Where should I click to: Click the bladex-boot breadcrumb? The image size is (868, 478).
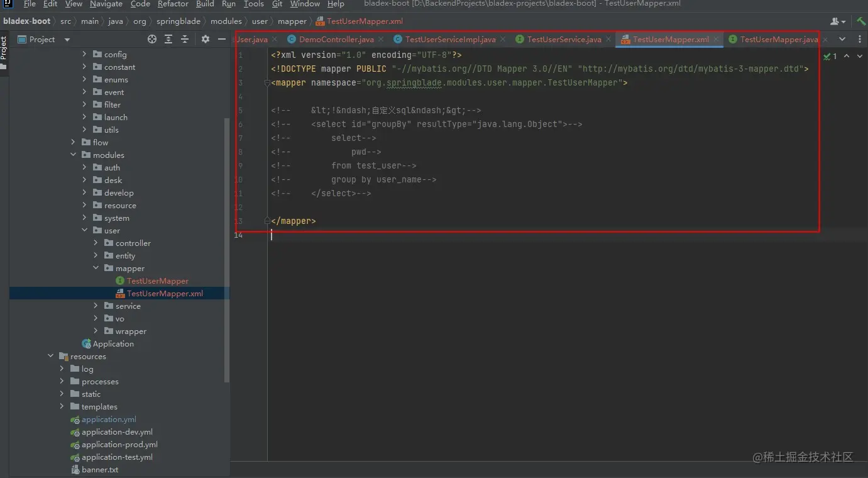coord(27,21)
